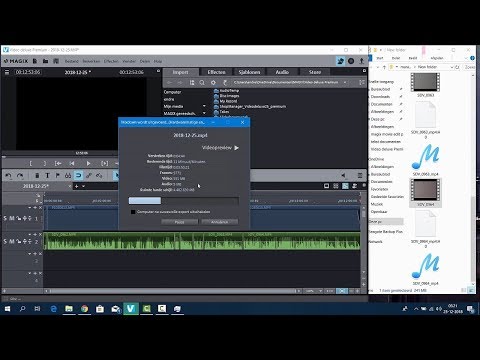
Task: Open dropdown arrow next to plus tab
Action: (x=83, y=186)
